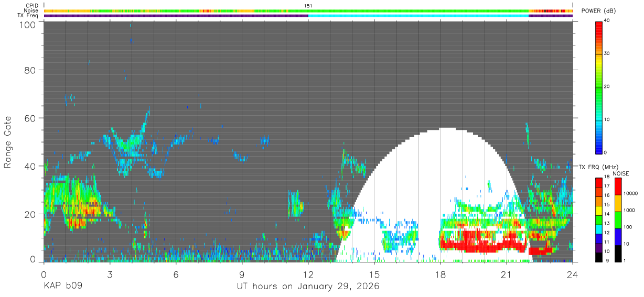Image resolution: width=644 pixels, height=297 pixels.
Task: Click the Range Gate axis label
Action: coord(8,143)
